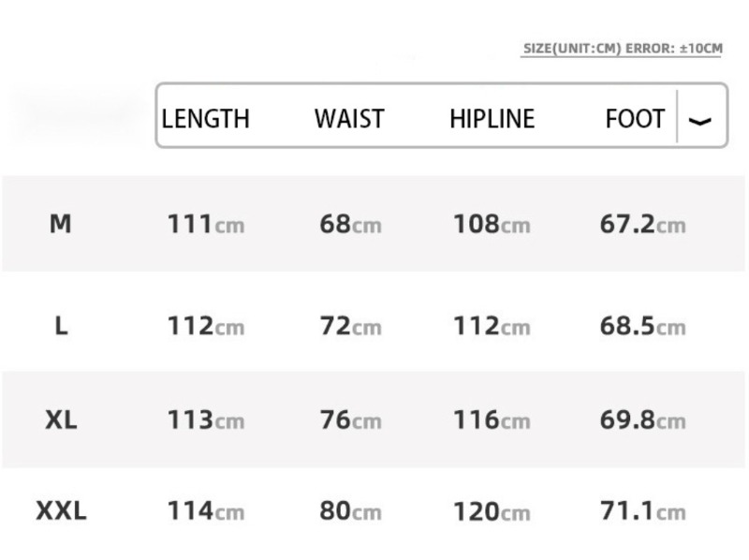Click the 68.5cm foot value
Screen dimensions: 749x560
[643, 326]
